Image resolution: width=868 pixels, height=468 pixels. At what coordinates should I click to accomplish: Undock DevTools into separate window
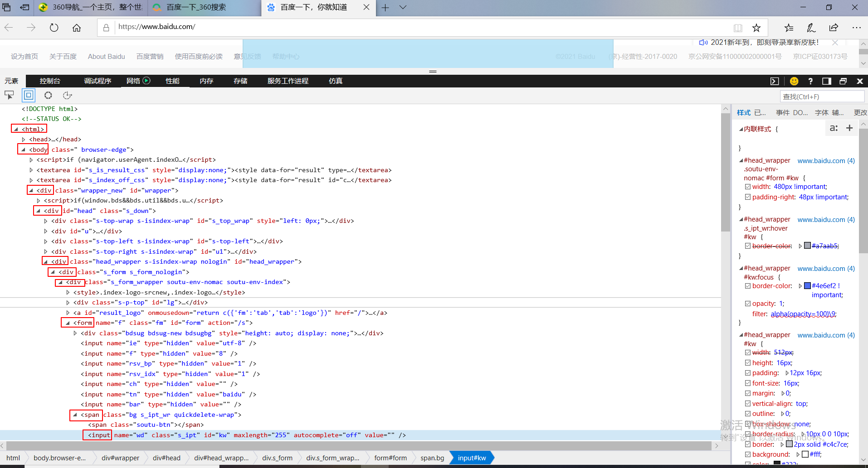(843, 81)
